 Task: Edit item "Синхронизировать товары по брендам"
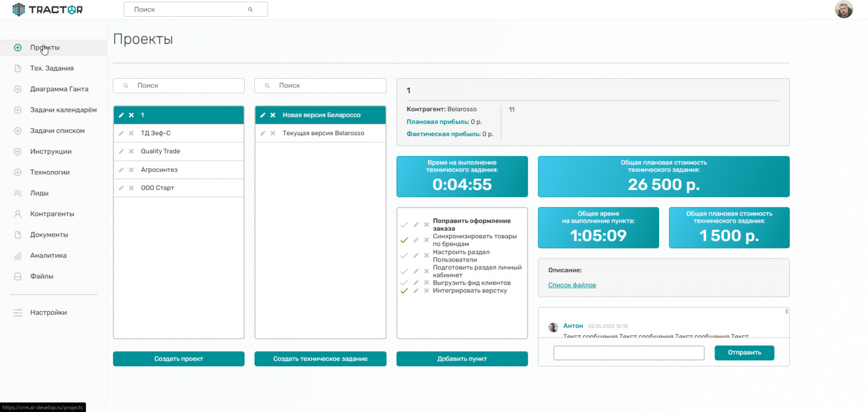[x=416, y=240]
